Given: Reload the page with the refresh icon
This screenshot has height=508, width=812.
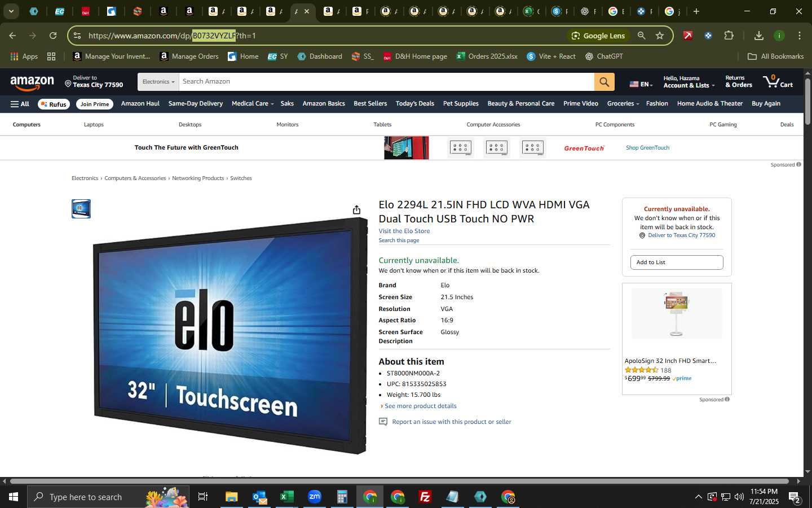Looking at the screenshot, I should pos(53,36).
